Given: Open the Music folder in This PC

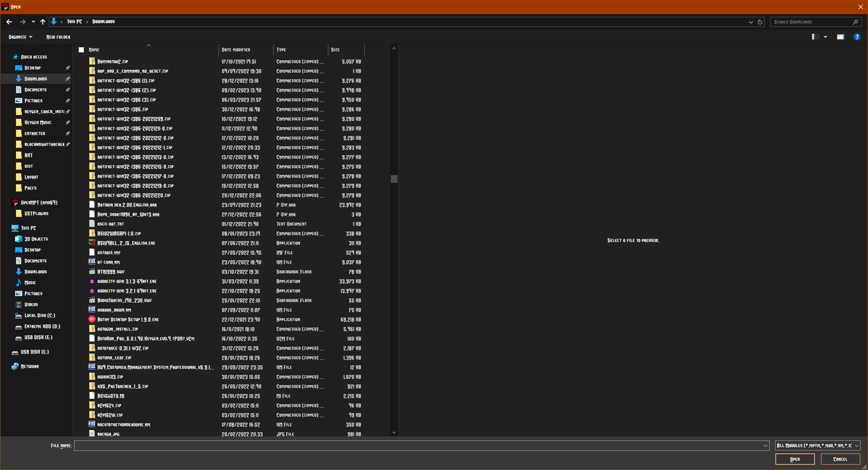Looking at the screenshot, I should (x=30, y=283).
